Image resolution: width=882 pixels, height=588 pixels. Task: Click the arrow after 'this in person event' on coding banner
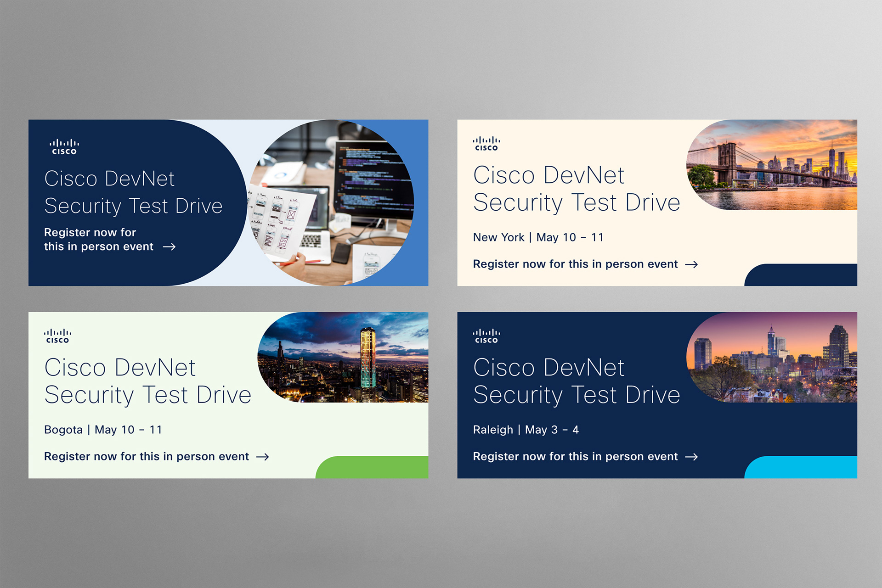(x=169, y=247)
